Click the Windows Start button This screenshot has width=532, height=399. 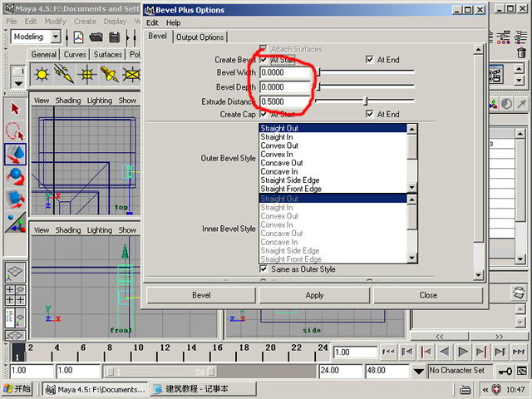click(17, 389)
